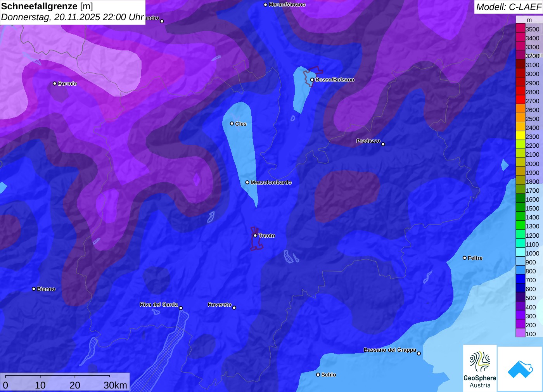Click the 400 m purple legend swatch
Screen dimensions: 543x392
pyautogui.click(x=521, y=306)
